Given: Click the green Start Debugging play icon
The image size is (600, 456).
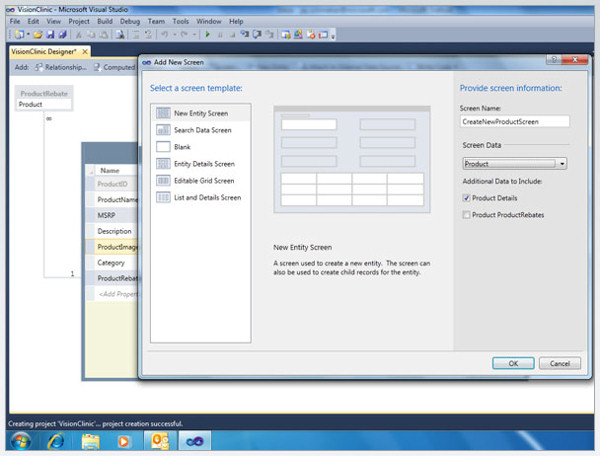Looking at the screenshot, I should point(207,34).
